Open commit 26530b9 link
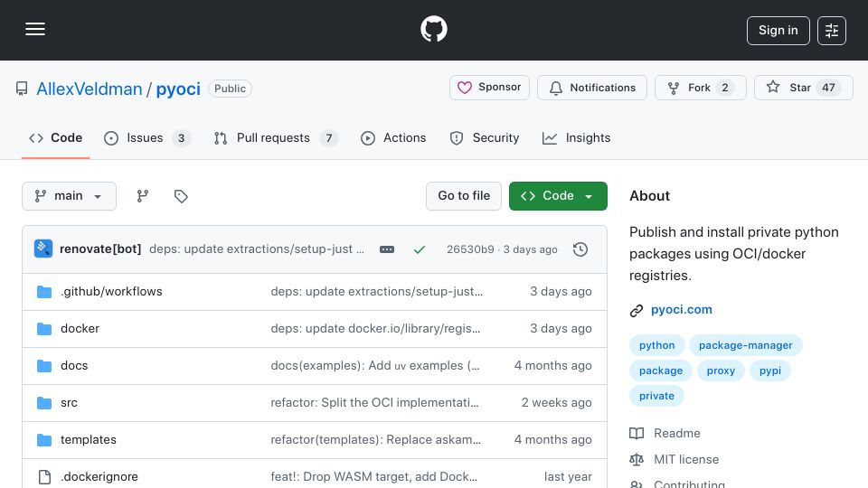The width and height of the screenshot is (868, 488). (470, 249)
